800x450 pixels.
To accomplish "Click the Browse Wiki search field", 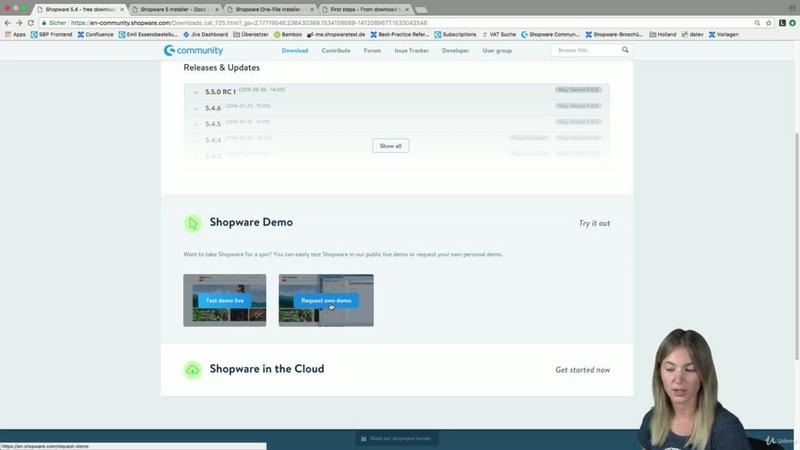I will [586, 50].
